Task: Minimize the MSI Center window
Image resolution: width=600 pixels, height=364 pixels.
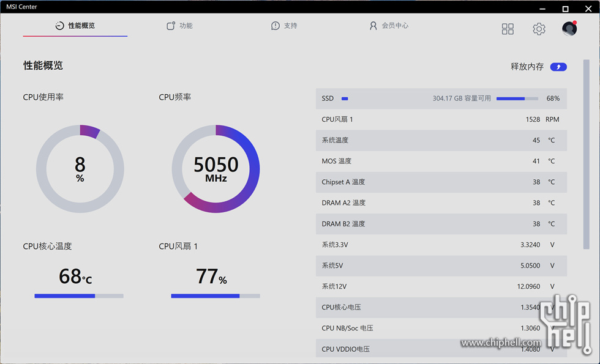Action: point(543,8)
